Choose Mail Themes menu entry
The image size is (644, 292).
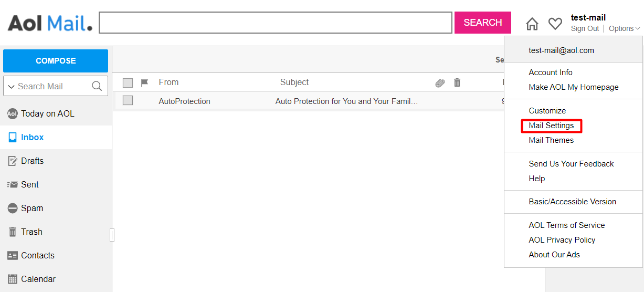pyautogui.click(x=551, y=140)
